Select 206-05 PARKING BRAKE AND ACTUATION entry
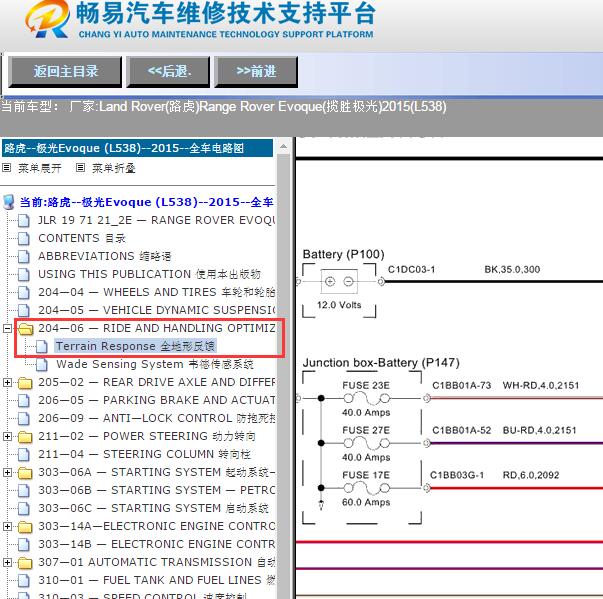The height and width of the screenshot is (599, 603). (157, 400)
